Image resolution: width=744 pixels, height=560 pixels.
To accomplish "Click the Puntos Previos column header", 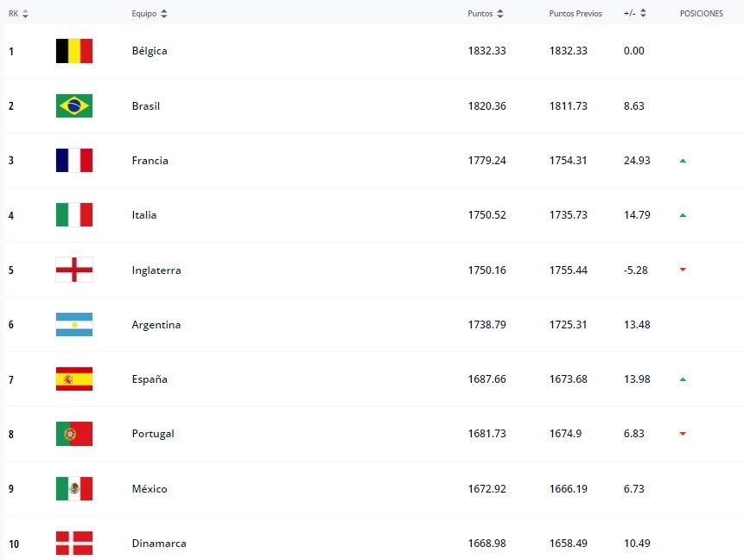I will pos(574,14).
